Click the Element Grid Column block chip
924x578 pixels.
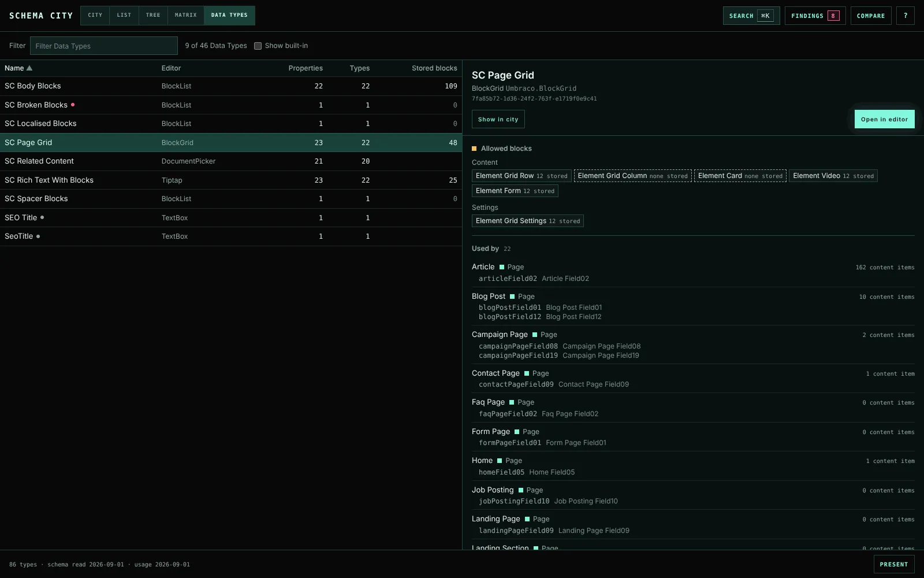point(632,176)
